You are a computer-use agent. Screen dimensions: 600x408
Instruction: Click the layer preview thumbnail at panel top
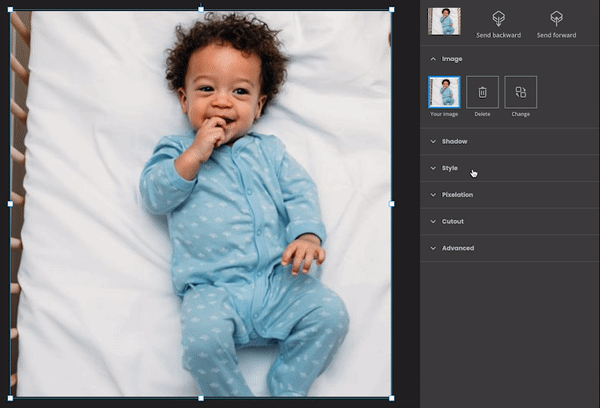click(x=442, y=20)
